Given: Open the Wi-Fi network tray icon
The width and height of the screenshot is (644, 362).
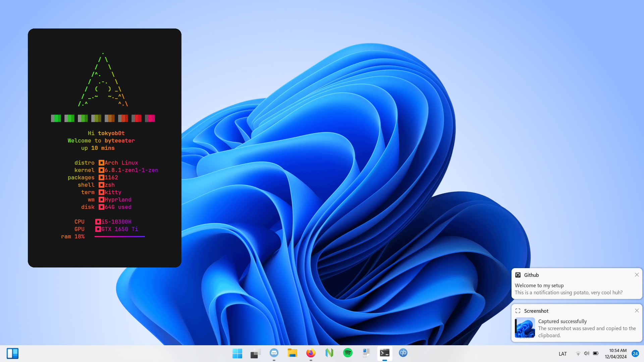Looking at the screenshot, I should coord(578,354).
